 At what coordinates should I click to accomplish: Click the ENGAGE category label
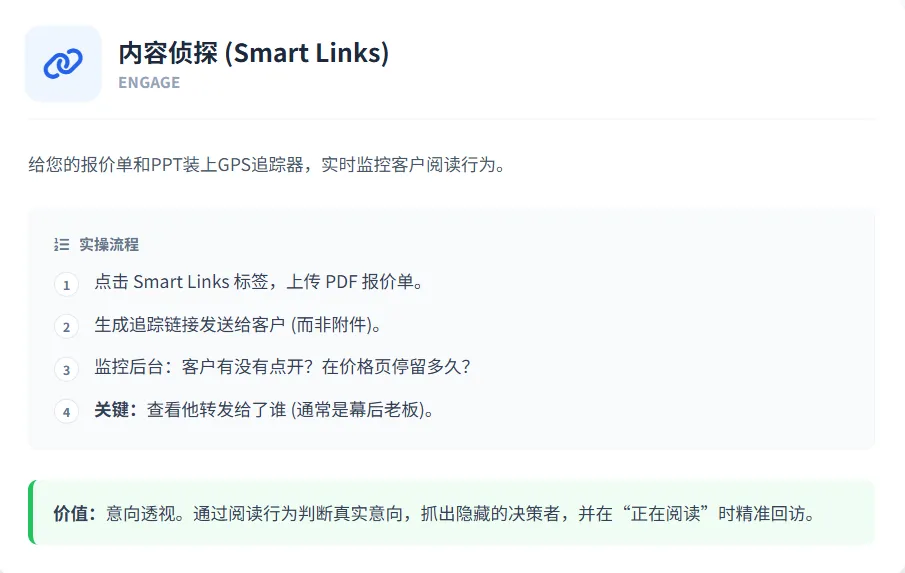pyautogui.click(x=149, y=83)
